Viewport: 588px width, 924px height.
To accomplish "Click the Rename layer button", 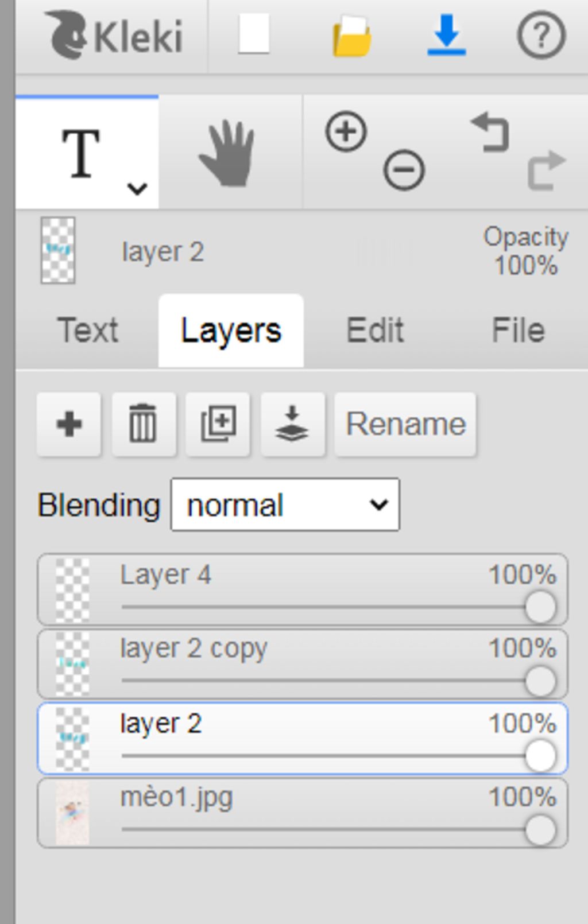I will pyautogui.click(x=405, y=425).
